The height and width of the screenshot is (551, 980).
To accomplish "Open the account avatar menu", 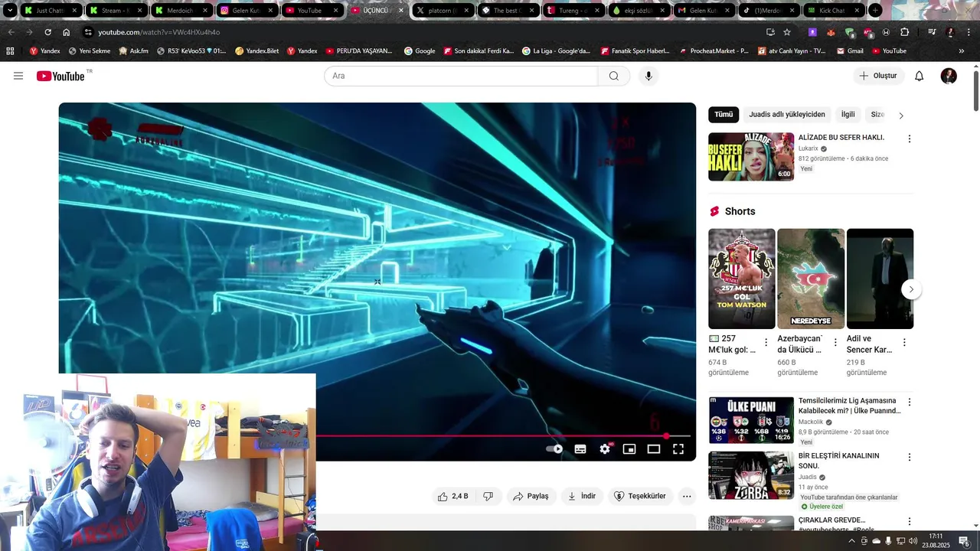I will [x=949, y=76].
